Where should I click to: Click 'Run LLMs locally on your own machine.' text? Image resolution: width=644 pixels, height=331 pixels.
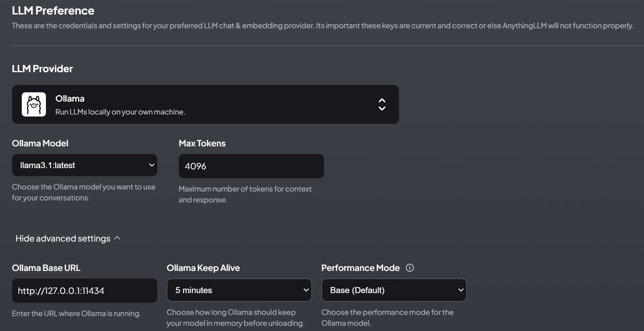click(x=120, y=112)
